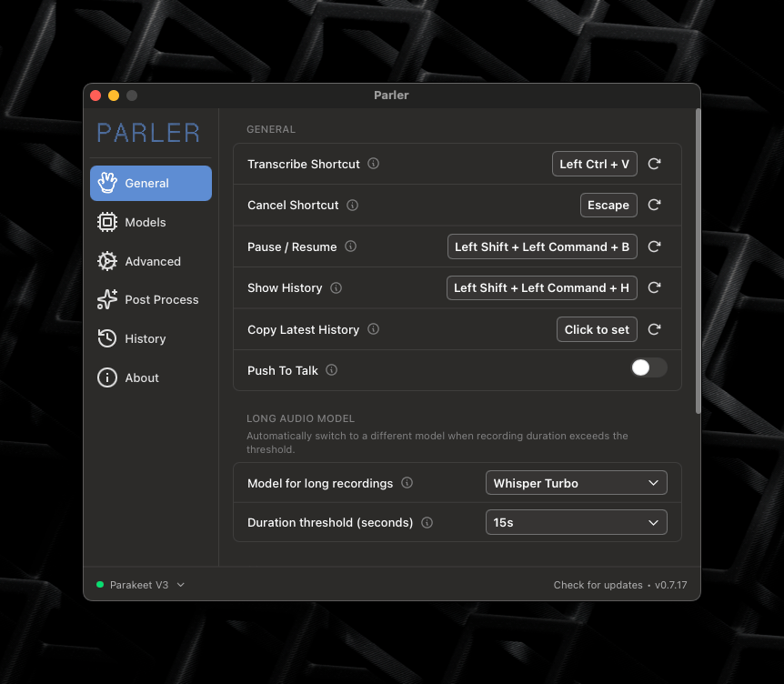
Task: Change the Left Ctrl + V shortcut
Action: 595,164
